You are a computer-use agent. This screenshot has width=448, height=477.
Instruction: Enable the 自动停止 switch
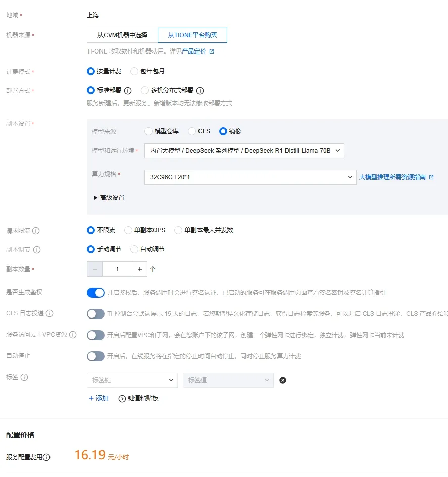tap(95, 356)
